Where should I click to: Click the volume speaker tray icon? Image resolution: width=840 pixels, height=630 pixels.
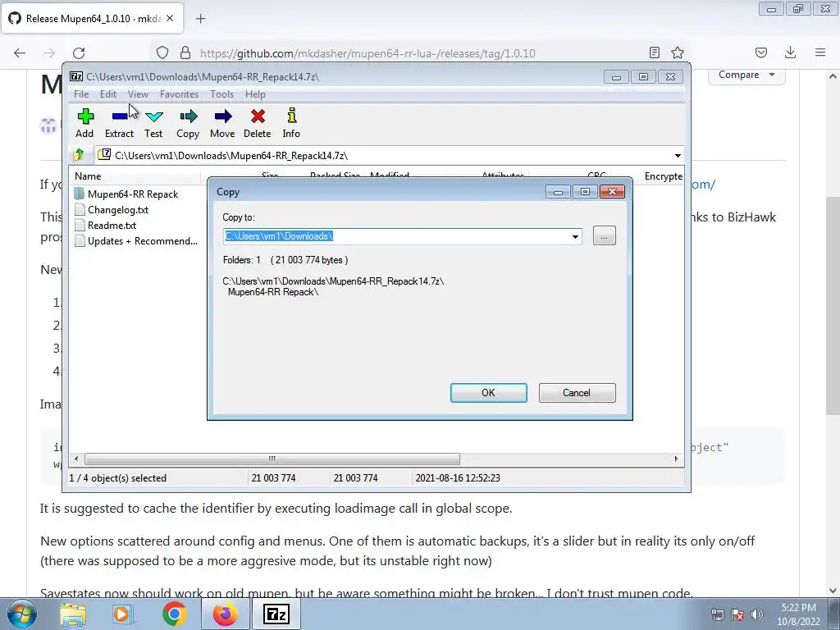757,614
